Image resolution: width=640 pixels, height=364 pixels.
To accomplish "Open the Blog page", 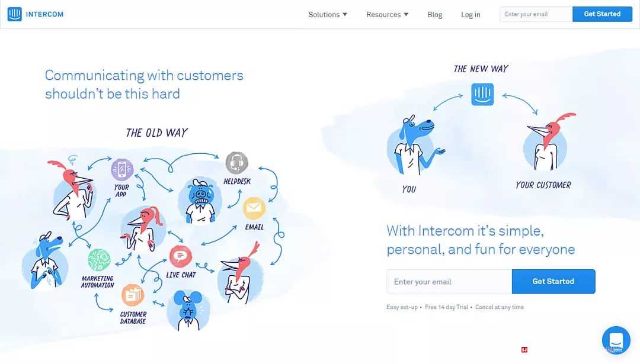I will (x=435, y=15).
